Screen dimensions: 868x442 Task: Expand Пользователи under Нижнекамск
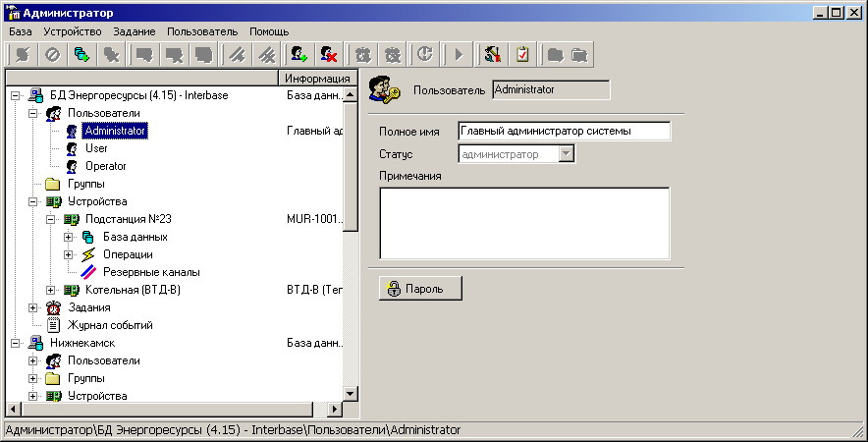pos(33,361)
